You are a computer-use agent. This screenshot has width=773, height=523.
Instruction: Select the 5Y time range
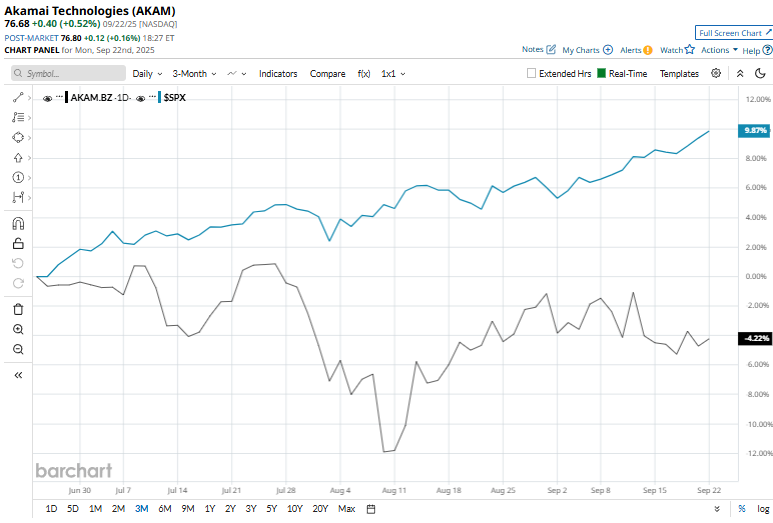point(272,509)
